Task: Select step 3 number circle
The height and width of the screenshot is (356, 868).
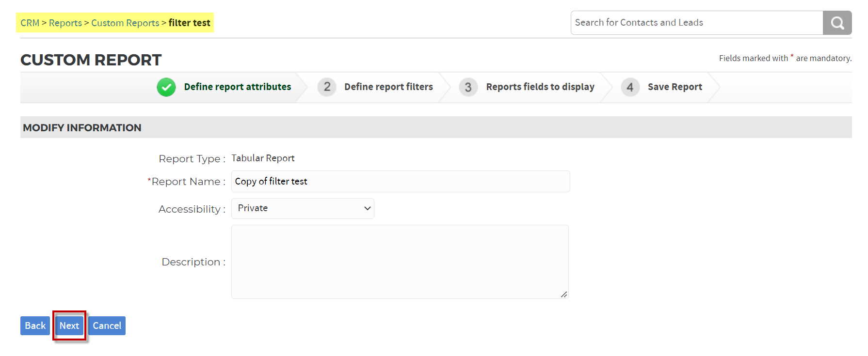Action: pos(468,87)
